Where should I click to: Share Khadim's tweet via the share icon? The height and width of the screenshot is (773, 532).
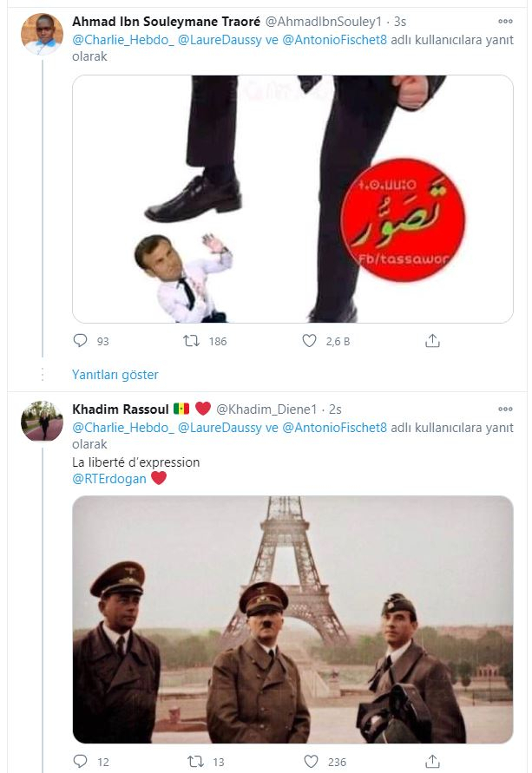tap(432, 762)
